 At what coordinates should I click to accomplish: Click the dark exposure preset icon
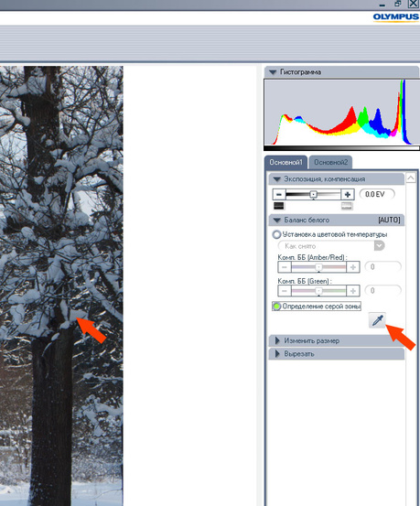pyautogui.click(x=278, y=206)
